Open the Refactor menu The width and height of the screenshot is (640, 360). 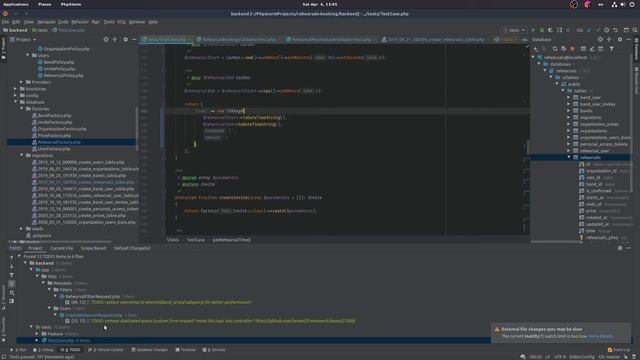click(80, 22)
